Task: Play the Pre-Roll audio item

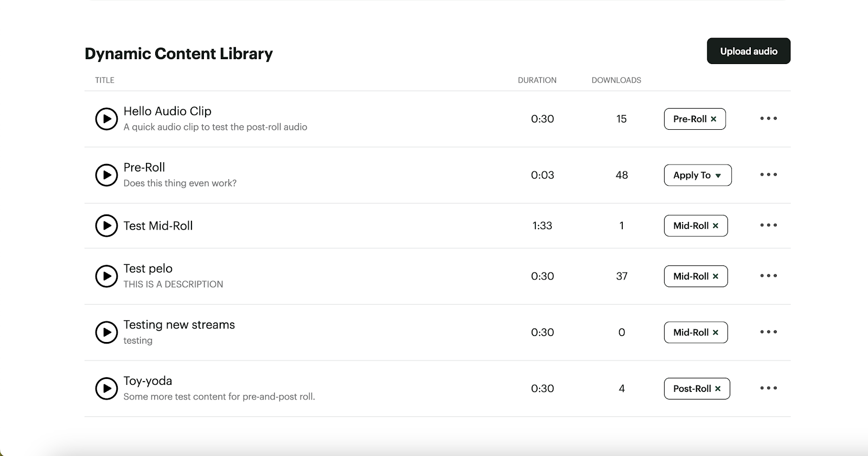Action: [106, 175]
